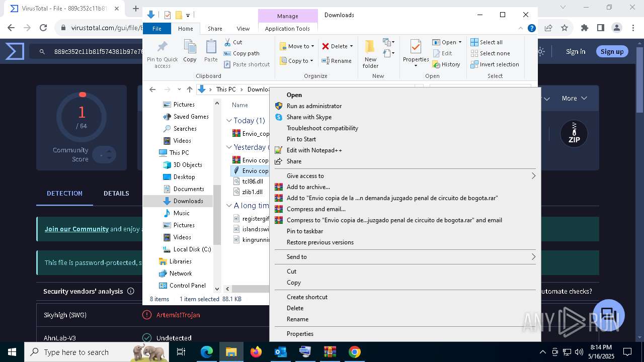Select Control Panel in navigation pane

(183, 286)
